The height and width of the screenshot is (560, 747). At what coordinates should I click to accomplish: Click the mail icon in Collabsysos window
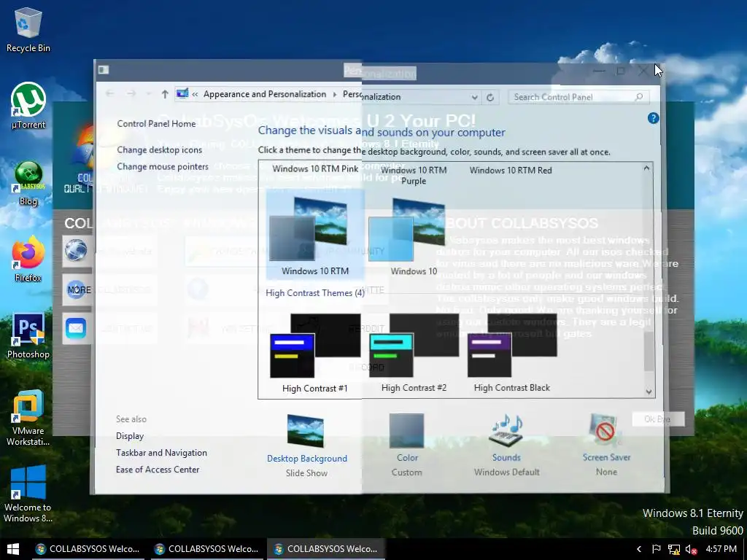(x=76, y=328)
